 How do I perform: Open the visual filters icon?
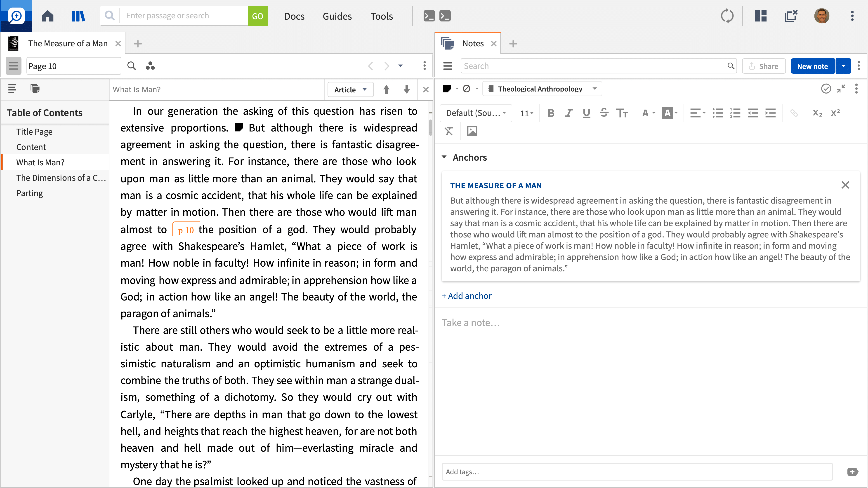pyautogui.click(x=150, y=66)
